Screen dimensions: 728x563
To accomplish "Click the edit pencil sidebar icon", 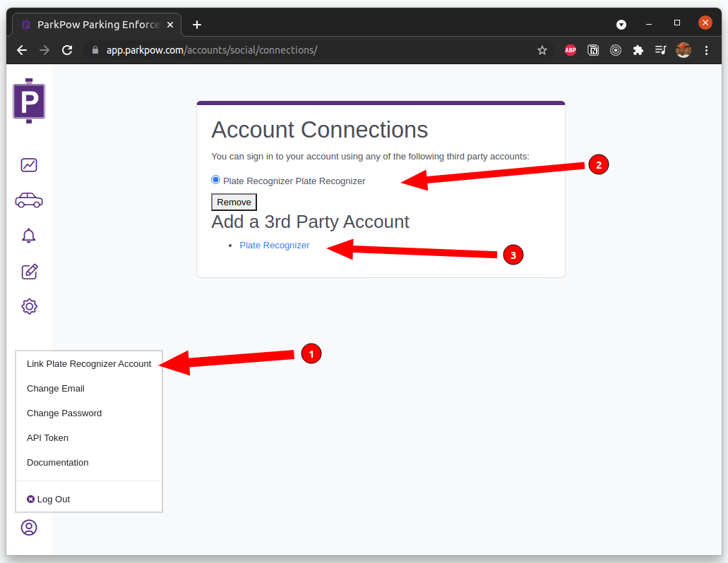I will 29,272.
